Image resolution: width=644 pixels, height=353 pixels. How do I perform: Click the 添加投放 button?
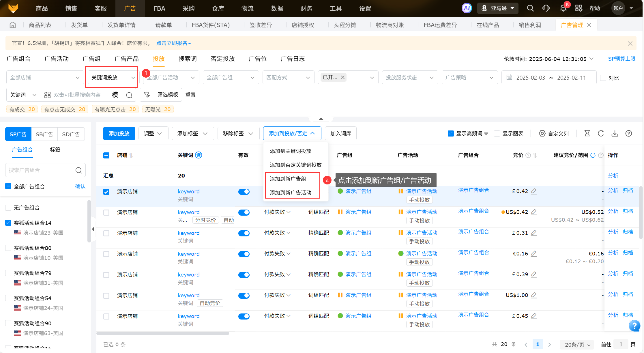coord(119,133)
